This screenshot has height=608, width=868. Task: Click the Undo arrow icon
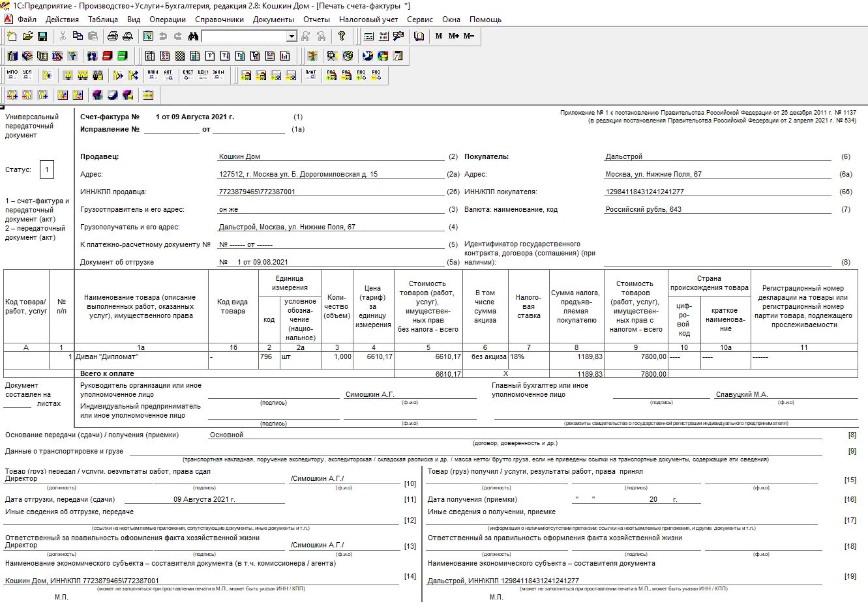point(163,36)
